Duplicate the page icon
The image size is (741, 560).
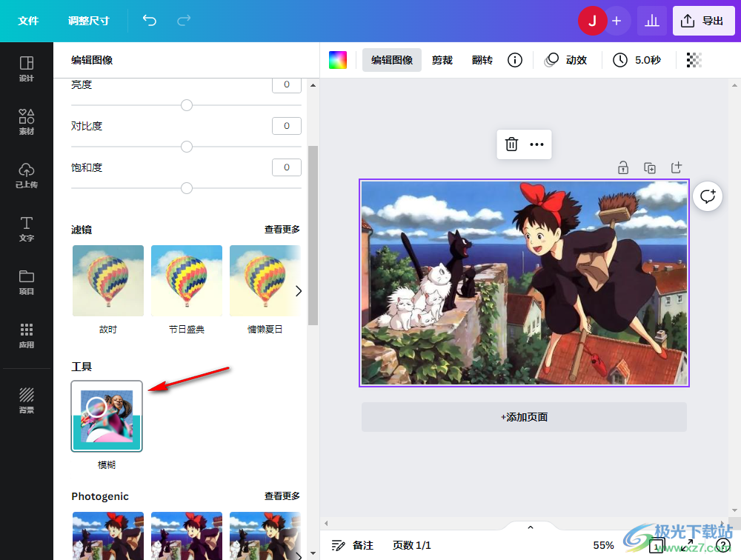pos(650,167)
